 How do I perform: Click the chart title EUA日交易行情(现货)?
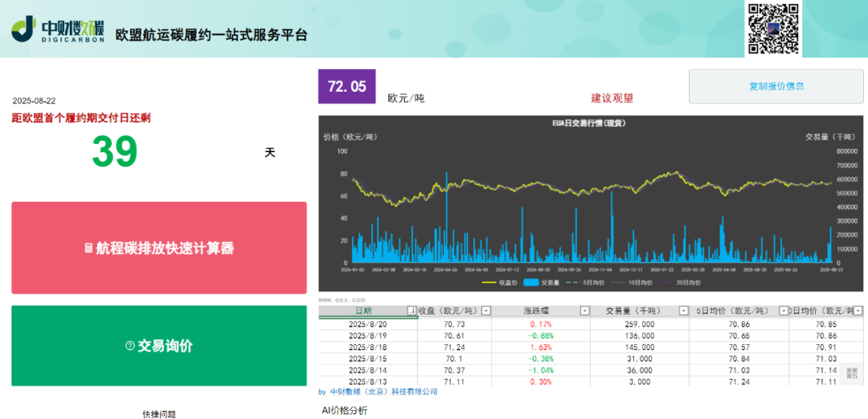click(x=588, y=123)
